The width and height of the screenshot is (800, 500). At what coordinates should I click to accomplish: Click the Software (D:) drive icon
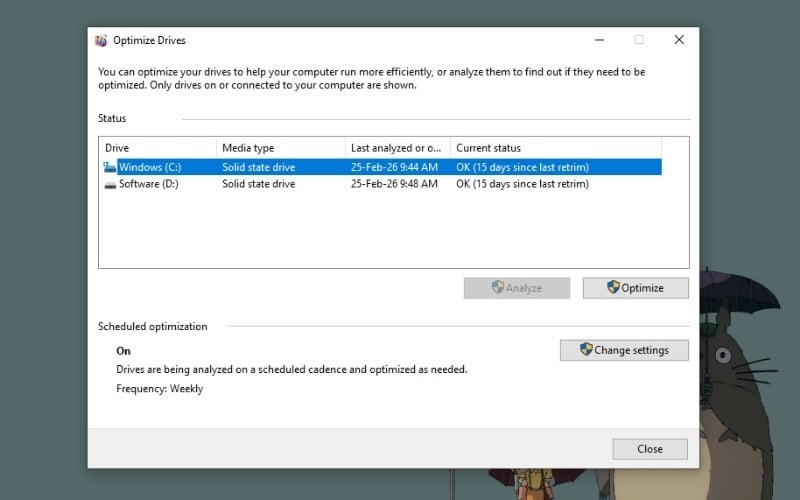[110, 184]
